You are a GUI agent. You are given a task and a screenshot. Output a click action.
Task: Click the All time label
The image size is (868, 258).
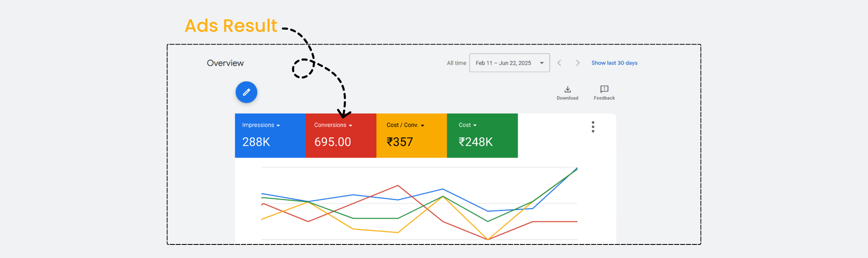click(456, 63)
